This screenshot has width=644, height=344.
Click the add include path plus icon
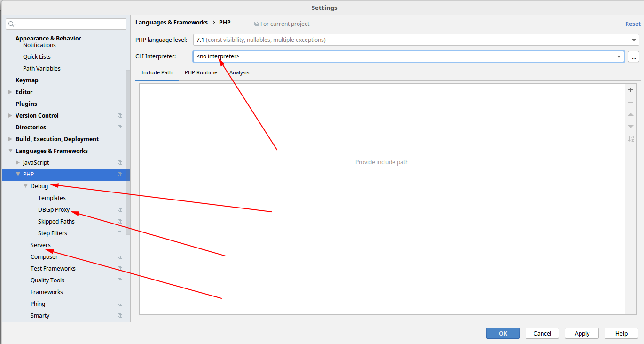point(631,90)
